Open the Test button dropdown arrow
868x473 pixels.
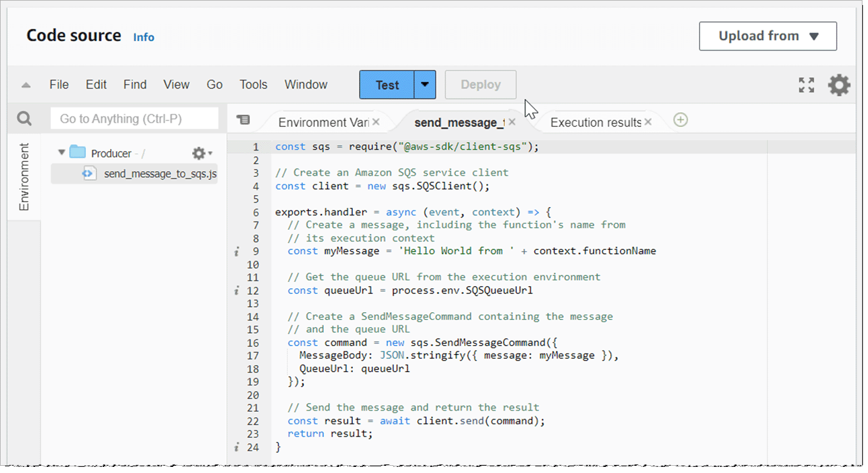pyautogui.click(x=425, y=85)
